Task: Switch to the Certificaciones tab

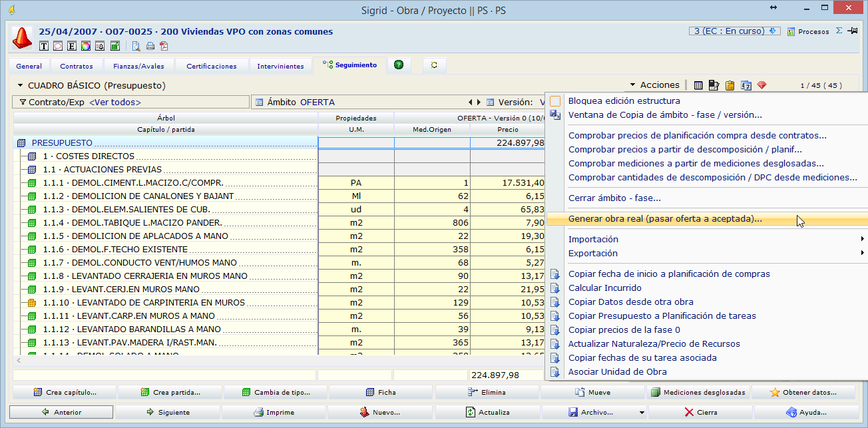Action: 211,66
